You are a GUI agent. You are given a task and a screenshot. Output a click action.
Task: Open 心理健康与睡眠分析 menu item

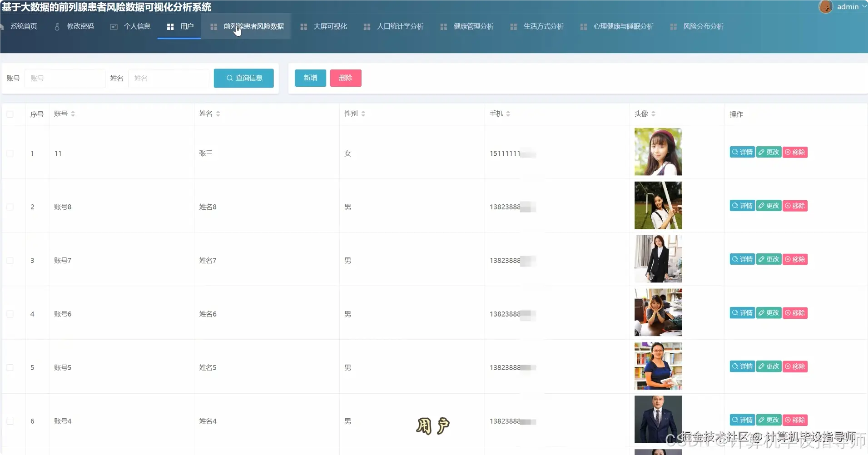(x=617, y=26)
